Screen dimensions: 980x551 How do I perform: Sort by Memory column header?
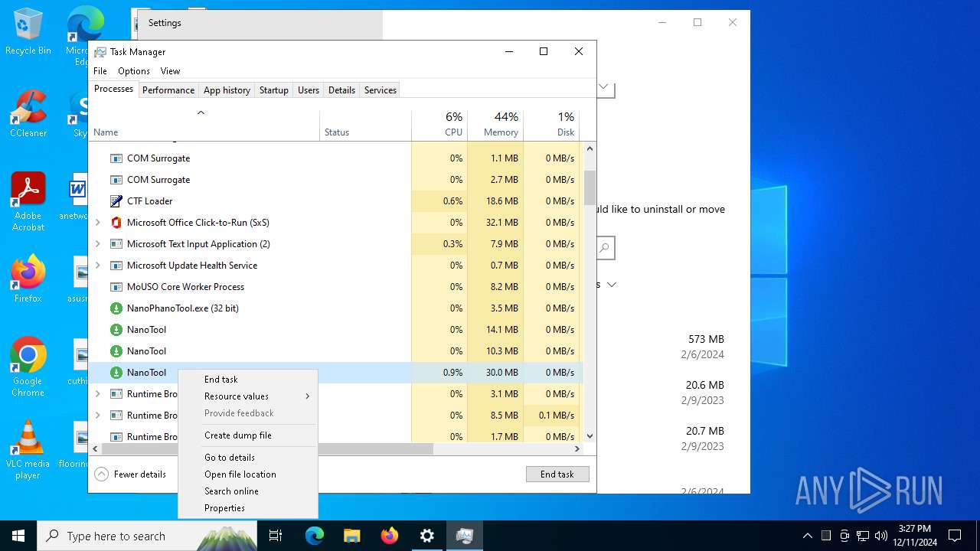(495, 126)
